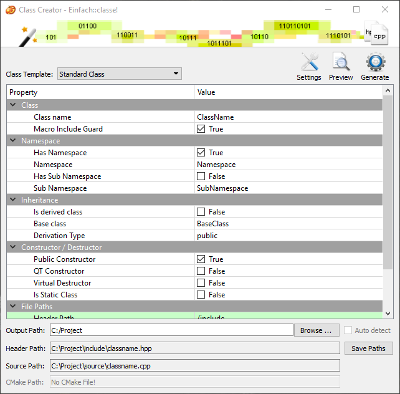This screenshot has width=400, height=394.
Task: Collapse the File Paths group
Action: pyautogui.click(x=13, y=306)
